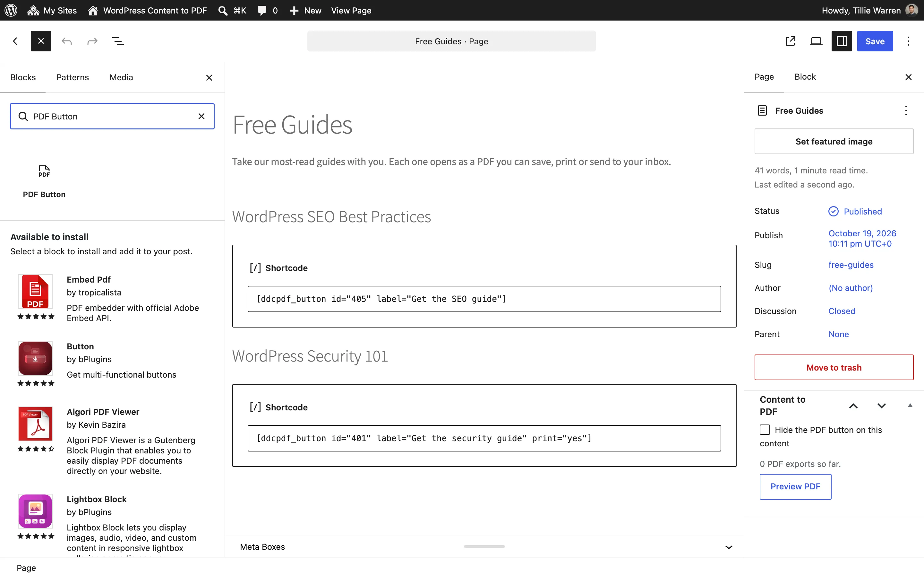The width and height of the screenshot is (924, 578).
Task: Save the page
Action: point(875,41)
